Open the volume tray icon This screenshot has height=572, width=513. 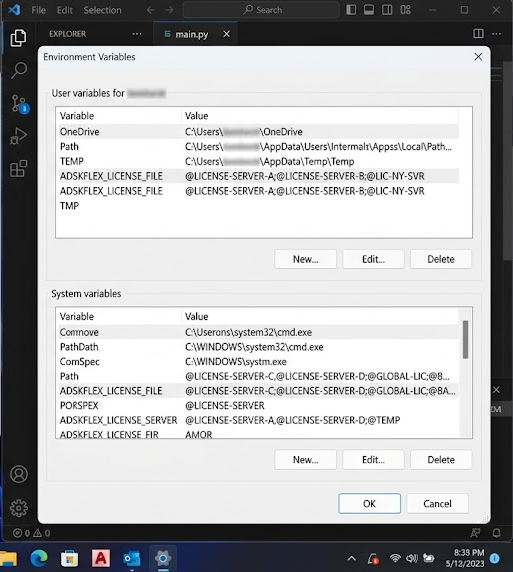click(412, 558)
